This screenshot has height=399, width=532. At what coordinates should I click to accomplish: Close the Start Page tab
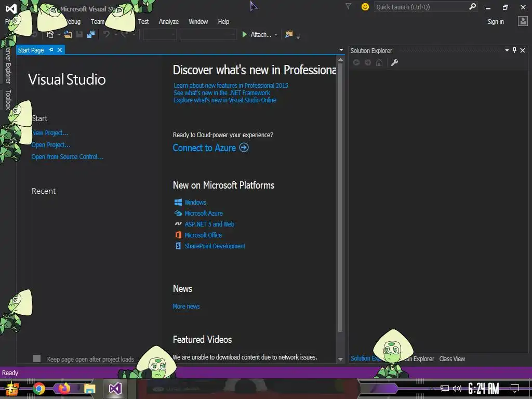60,50
